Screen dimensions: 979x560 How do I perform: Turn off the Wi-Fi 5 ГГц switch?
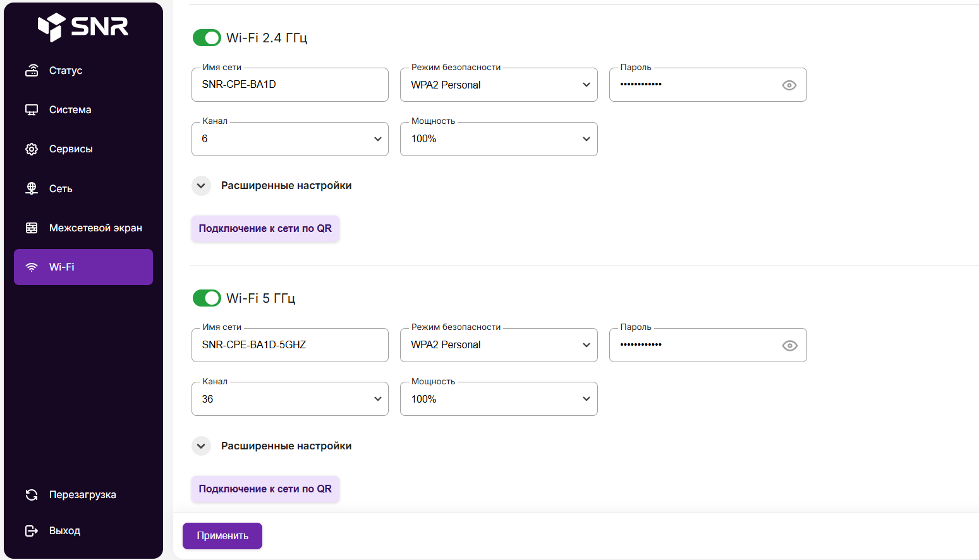click(x=207, y=298)
